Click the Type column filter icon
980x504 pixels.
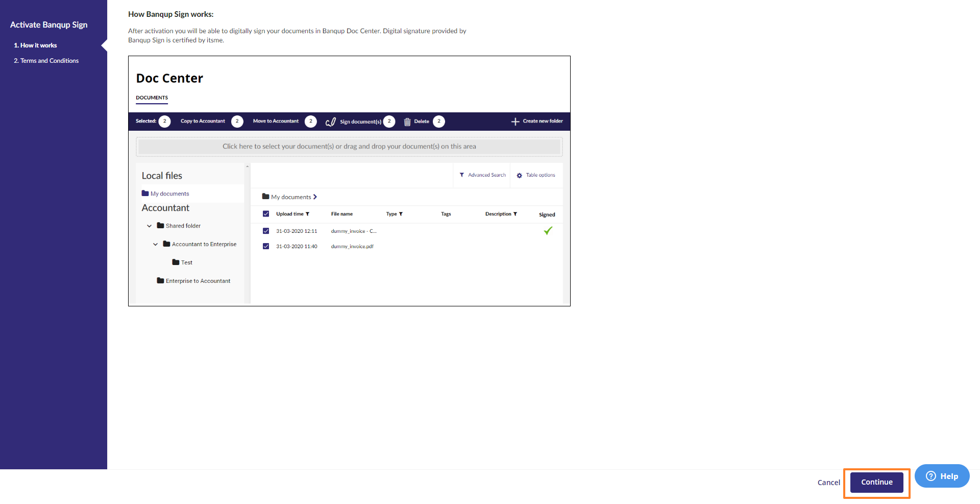(x=401, y=214)
